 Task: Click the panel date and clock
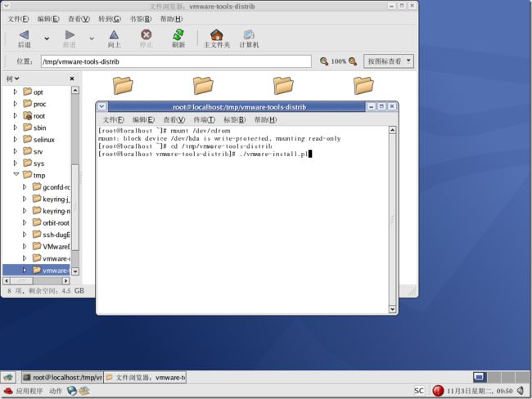pyautogui.click(x=480, y=391)
